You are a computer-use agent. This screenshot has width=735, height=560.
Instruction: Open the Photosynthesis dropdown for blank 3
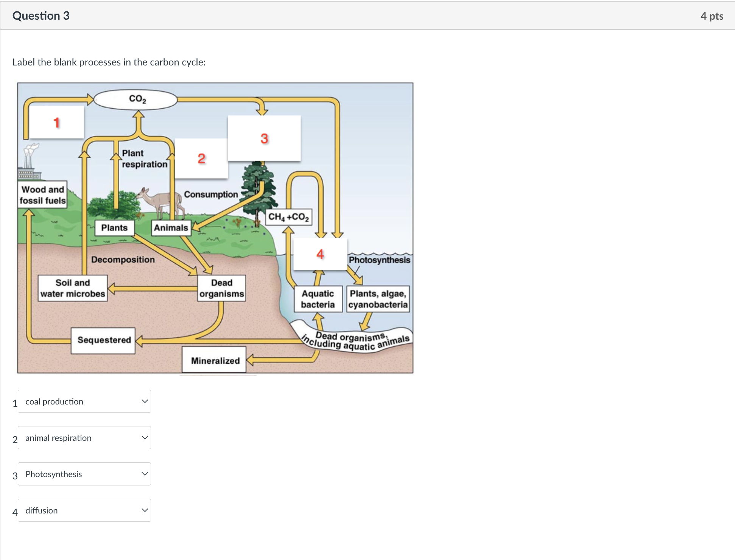click(84, 474)
